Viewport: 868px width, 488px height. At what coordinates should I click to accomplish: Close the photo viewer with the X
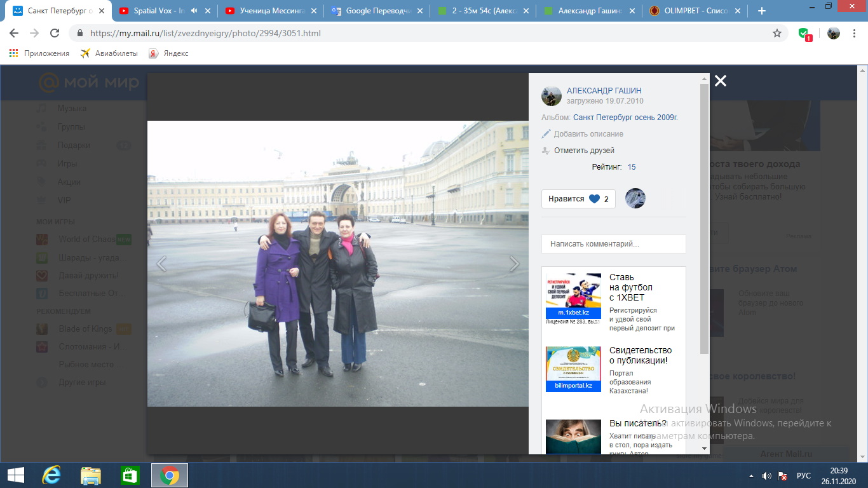[x=720, y=81]
